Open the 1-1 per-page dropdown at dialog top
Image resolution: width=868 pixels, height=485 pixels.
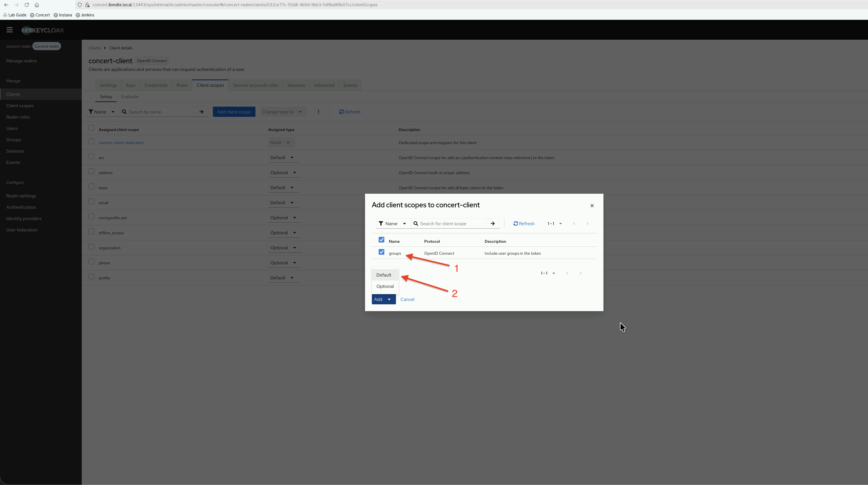click(x=554, y=223)
